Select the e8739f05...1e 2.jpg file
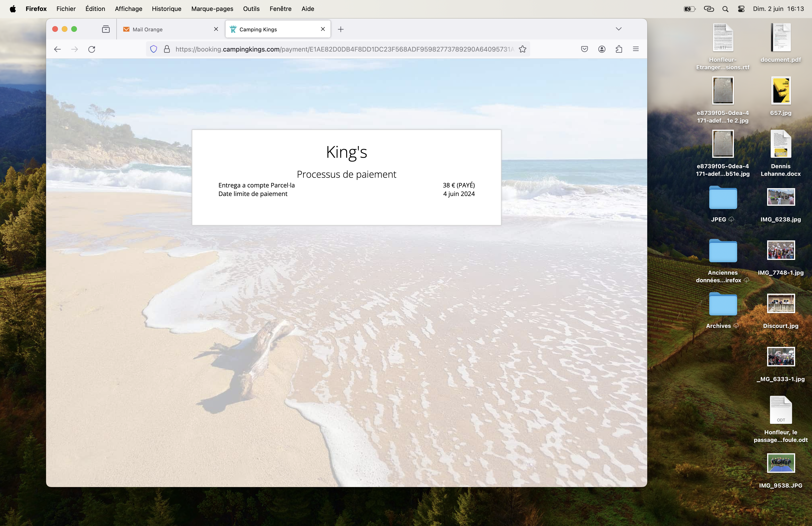The image size is (812, 526). click(x=723, y=100)
